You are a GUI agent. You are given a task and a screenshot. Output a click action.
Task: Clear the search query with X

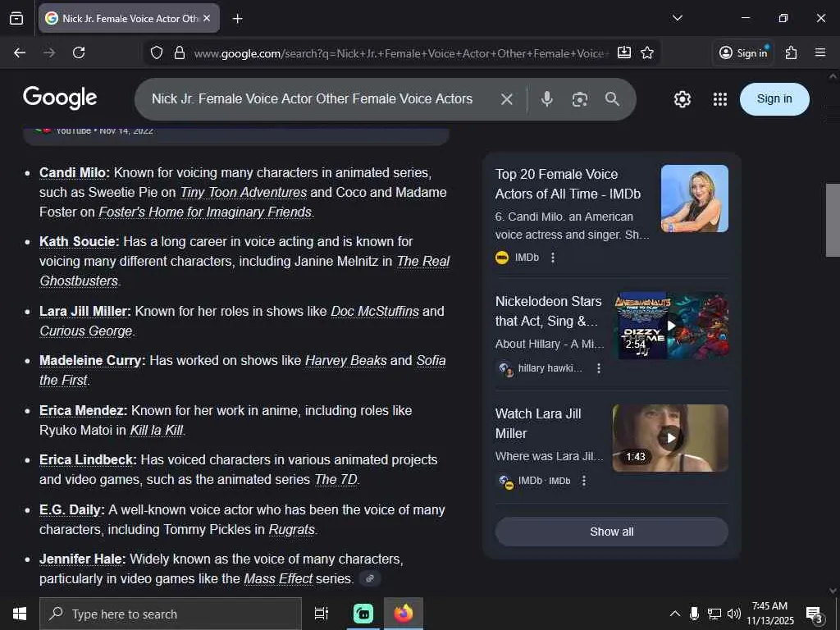pyautogui.click(x=506, y=99)
